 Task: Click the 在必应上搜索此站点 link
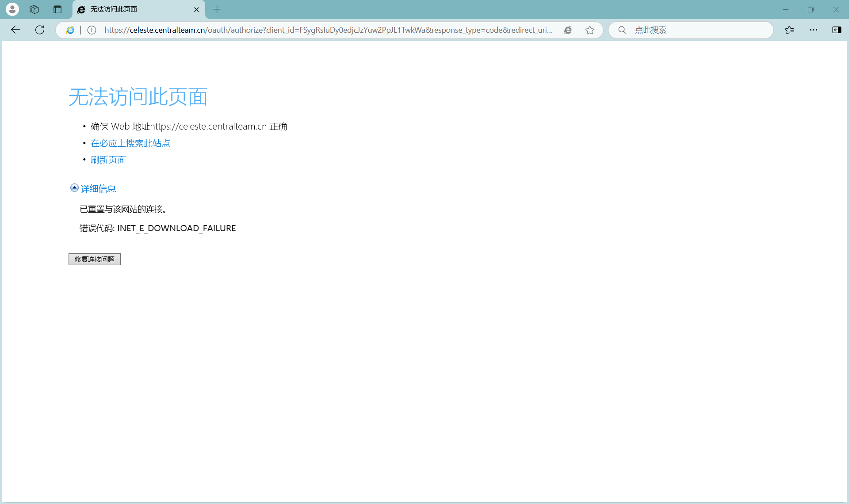[130, 143]
